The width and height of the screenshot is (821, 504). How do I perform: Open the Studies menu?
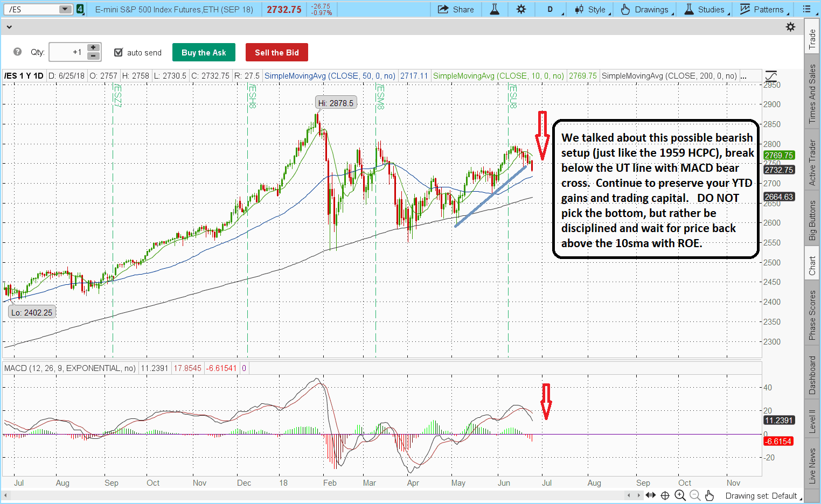pos(706,9)
